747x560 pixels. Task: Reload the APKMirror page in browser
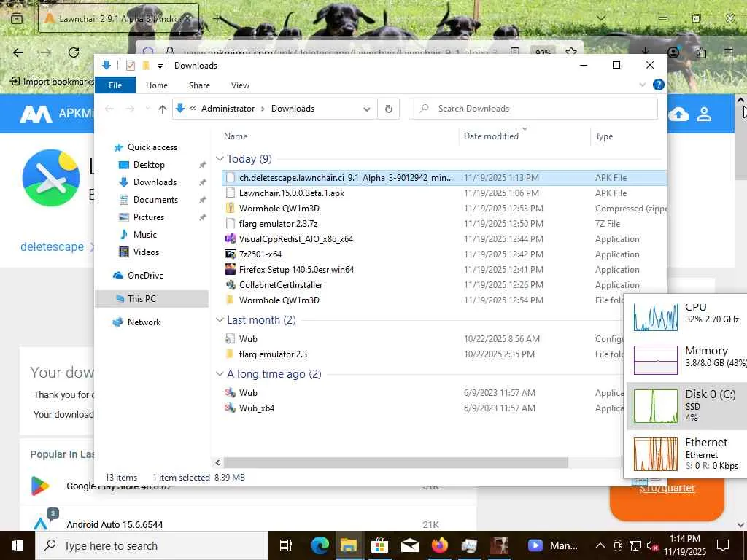(x=74, y=52)
